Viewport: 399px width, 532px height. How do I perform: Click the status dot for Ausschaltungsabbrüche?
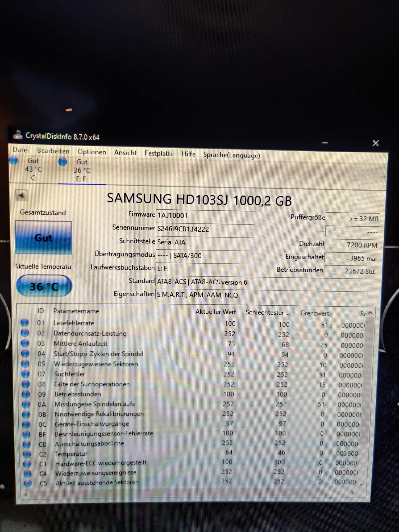(x=27, y=444)
